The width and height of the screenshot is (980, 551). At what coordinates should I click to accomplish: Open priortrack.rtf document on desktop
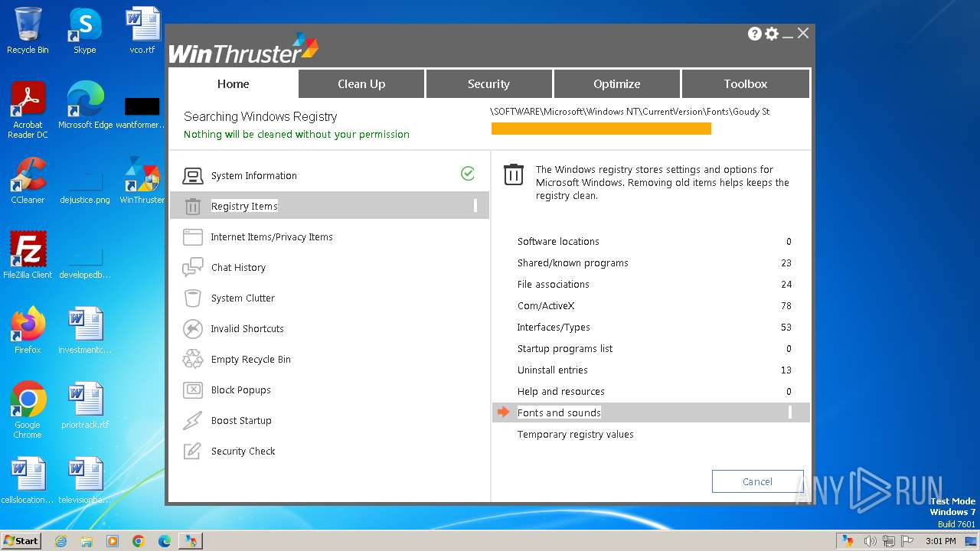(85, 406)
